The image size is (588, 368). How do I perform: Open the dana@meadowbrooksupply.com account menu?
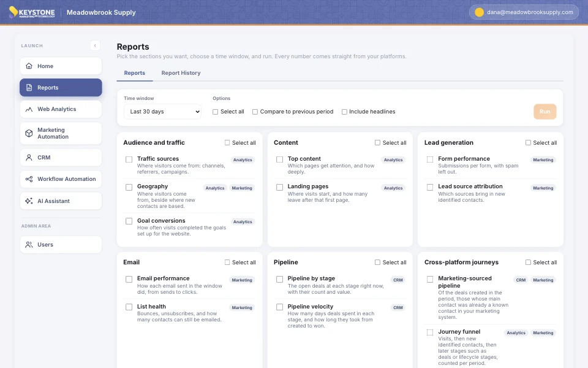click(524, 12)
